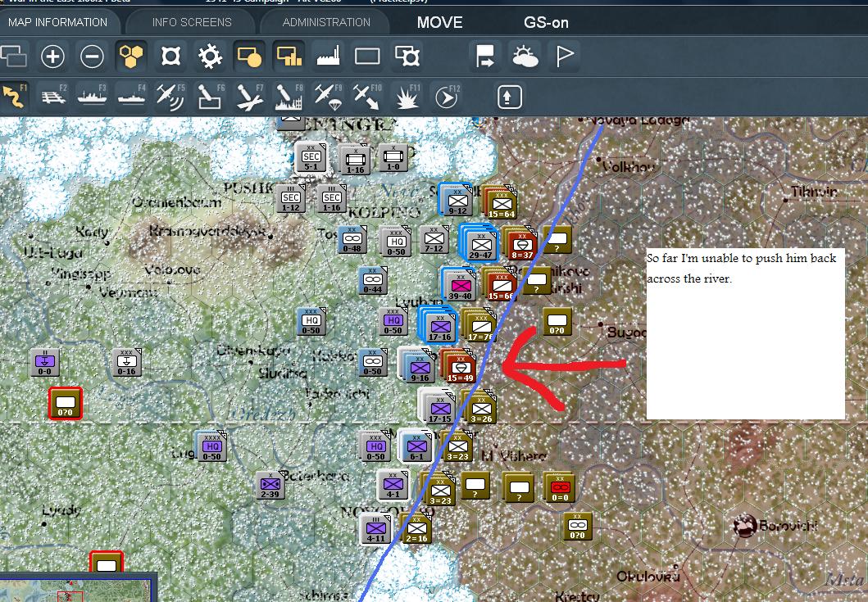Select the 2-39 purple unit counter

pyautogui.click(x=270, y=485)
